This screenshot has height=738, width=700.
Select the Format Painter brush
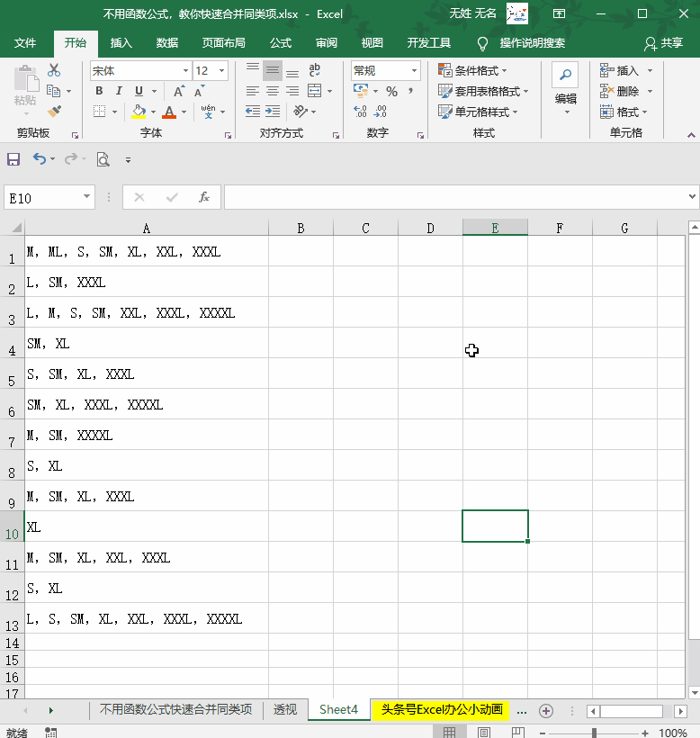[54, 112]
